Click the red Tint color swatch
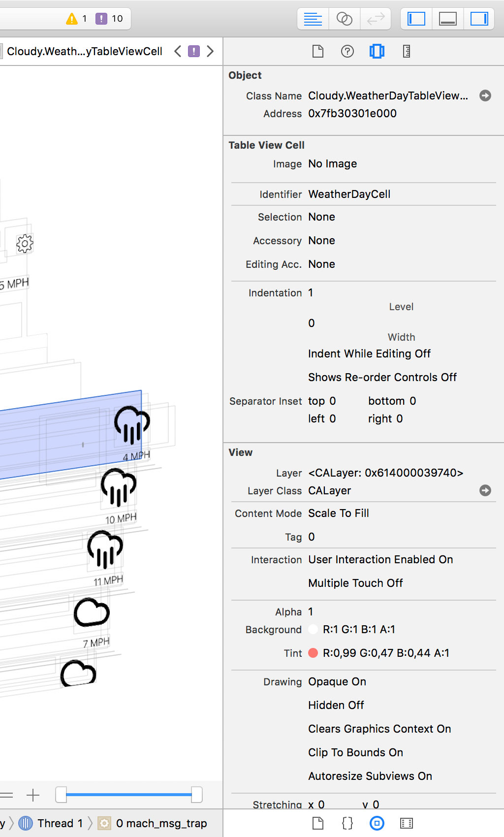Screen dimensions: 504x837 click(313, 653)
